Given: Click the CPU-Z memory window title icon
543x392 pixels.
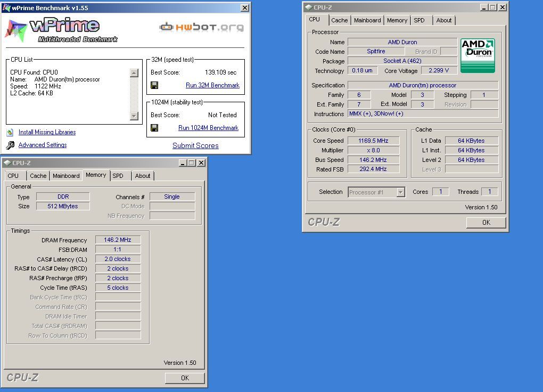Looking at the screenshot, I should (x=7, y=163).
